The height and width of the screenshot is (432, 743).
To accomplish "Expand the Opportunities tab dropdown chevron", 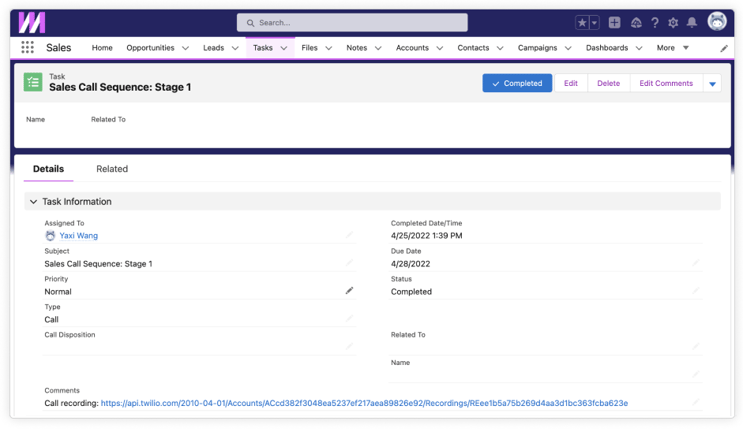I will pos(185,48).
